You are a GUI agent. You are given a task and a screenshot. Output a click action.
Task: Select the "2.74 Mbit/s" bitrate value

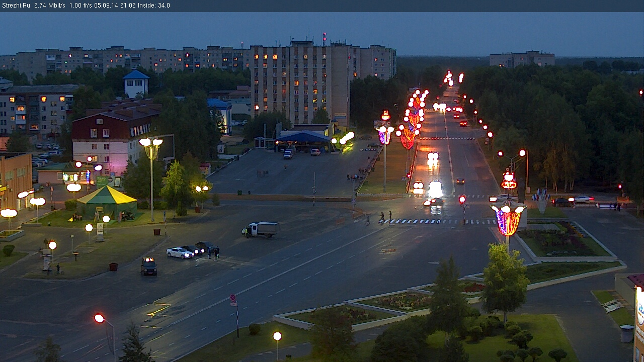[x=50, y=6]
